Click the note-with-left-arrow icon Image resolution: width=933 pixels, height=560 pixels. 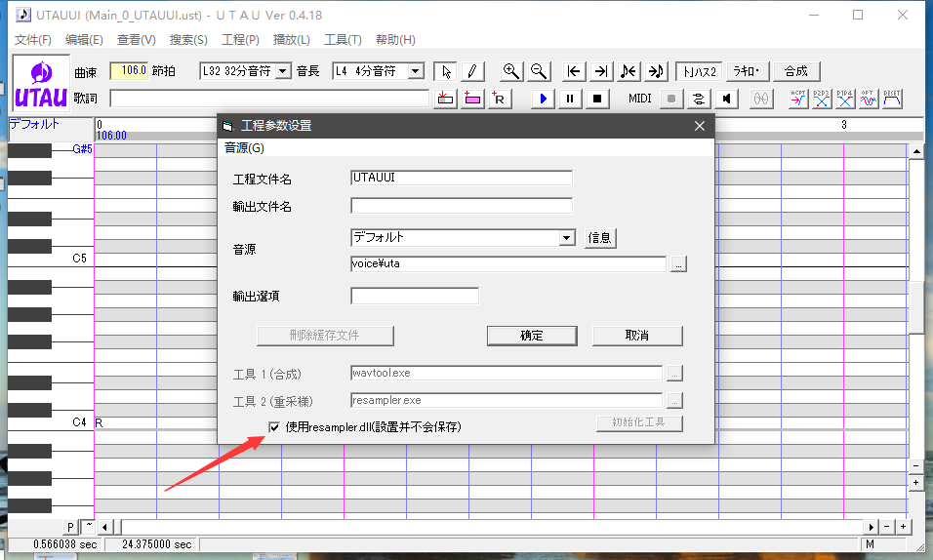(629, 71)
